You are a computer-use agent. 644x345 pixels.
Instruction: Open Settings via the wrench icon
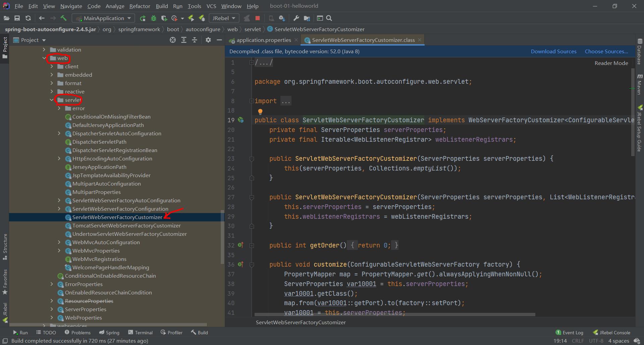tap(296, 18)
